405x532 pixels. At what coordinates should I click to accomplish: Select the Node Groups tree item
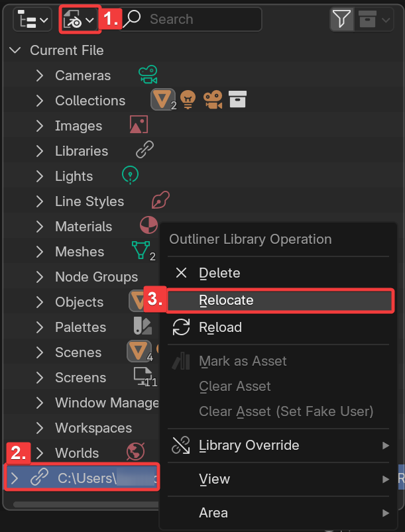pyautogui.click(x=96, y=277)
